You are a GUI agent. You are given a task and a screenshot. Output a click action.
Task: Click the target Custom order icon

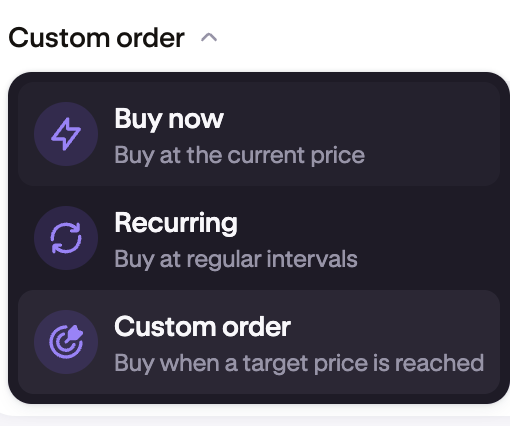pyautogui.click(x=66, y=342)
